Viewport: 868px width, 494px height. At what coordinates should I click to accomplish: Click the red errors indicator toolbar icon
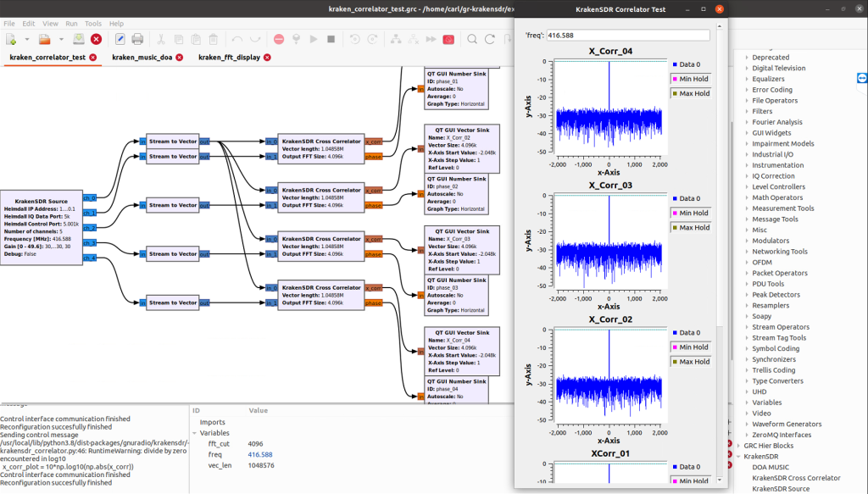[279, 39]
